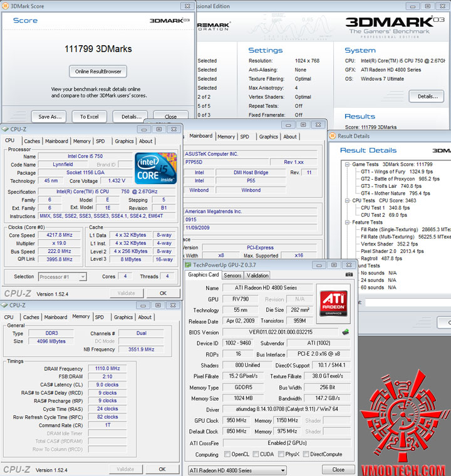Image resolution: width=451 pixels, height=476 pixels.
Task: Close the lower CPU-Z Memory window
Action: pos(173,305)
